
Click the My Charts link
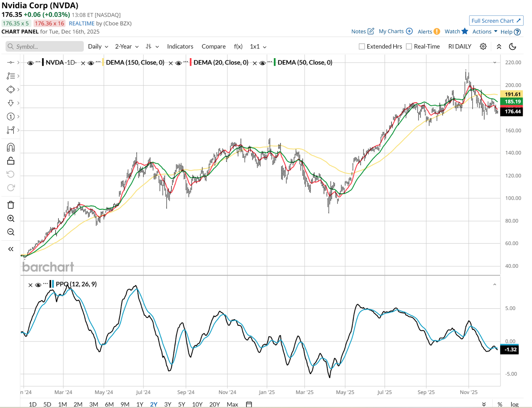[395, 31]
